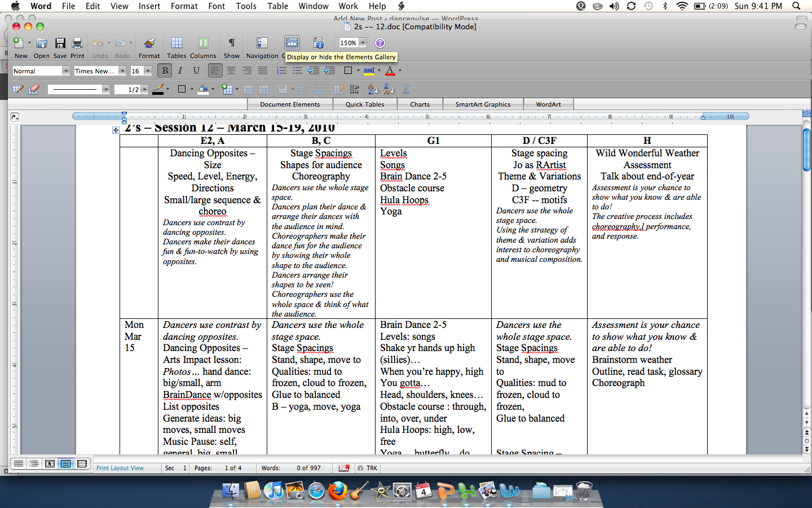812x508 pixels.
Task: Align text right
Action: (247, 71)
